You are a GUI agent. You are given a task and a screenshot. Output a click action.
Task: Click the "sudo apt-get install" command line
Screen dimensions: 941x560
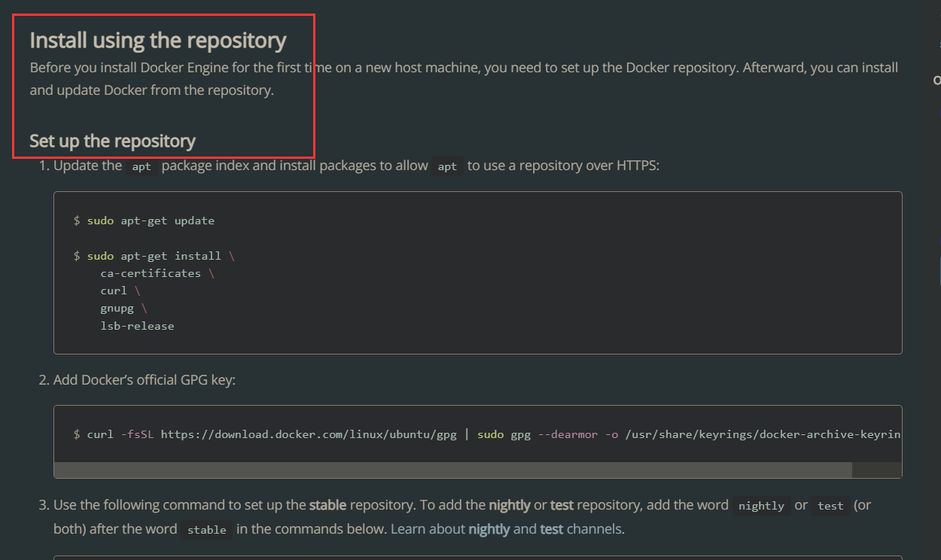pyautogui.click(x=154, y=256)
